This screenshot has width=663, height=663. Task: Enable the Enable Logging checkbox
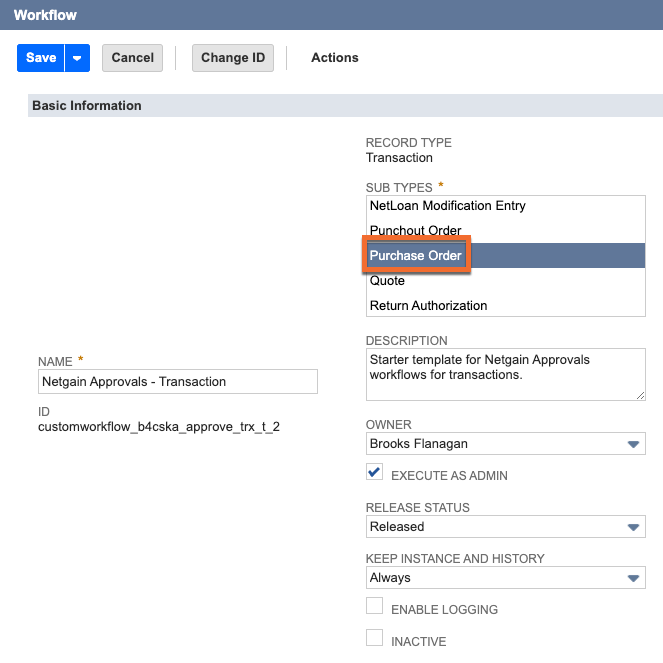375,606
